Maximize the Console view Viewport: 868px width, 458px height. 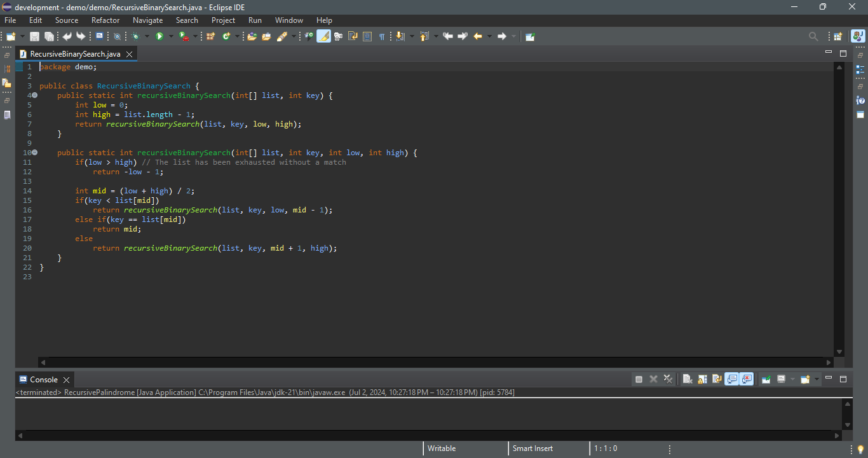click(843, 379)
